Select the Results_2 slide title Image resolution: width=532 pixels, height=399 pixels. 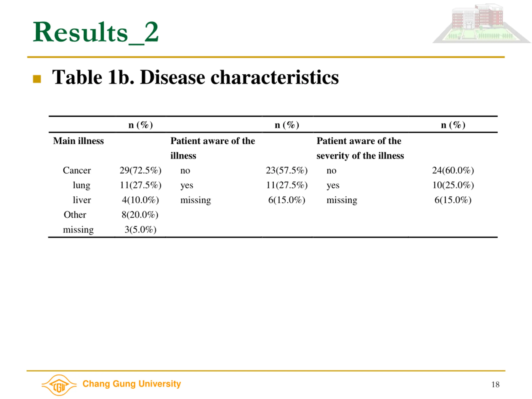coord(96,32)
